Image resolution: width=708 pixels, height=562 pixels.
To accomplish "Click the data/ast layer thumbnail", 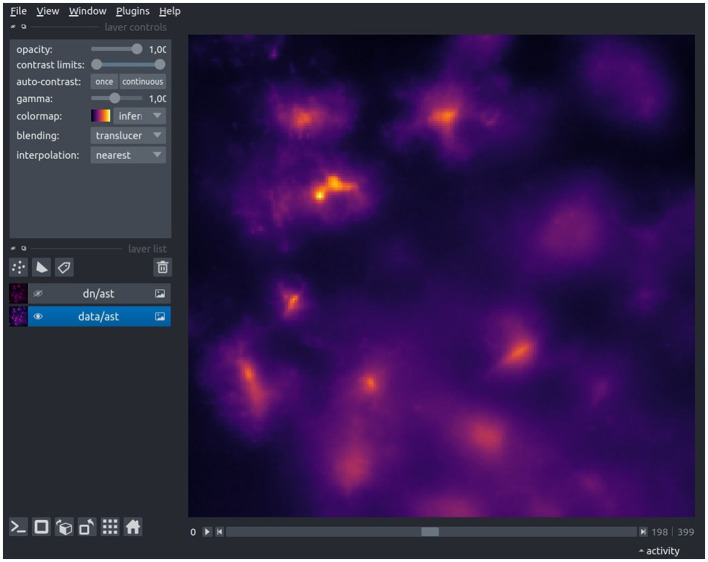I will (19, 316).
